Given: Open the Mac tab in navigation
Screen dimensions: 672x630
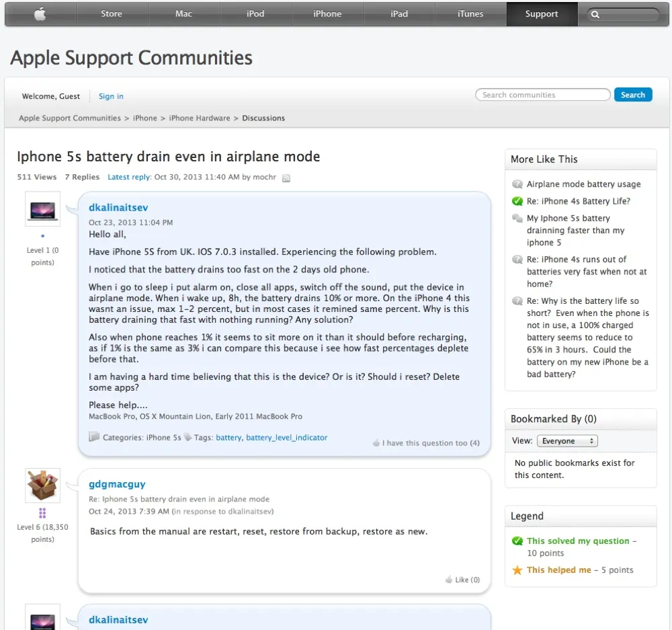Looking at the screenshot, I should 183,13.
